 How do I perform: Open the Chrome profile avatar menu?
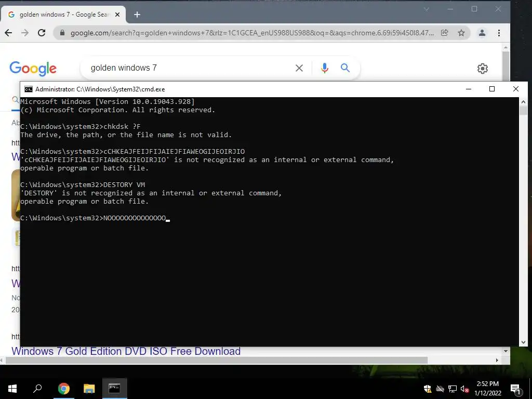482,33
